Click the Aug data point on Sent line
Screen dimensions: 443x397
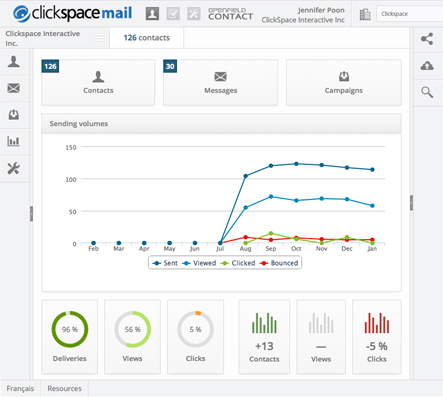tap(246, 176)
